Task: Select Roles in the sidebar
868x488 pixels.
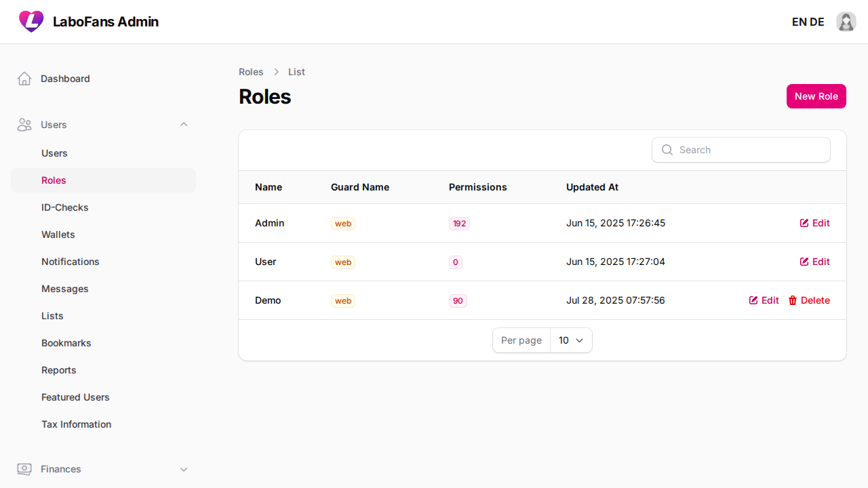Action: coord(103,180)
